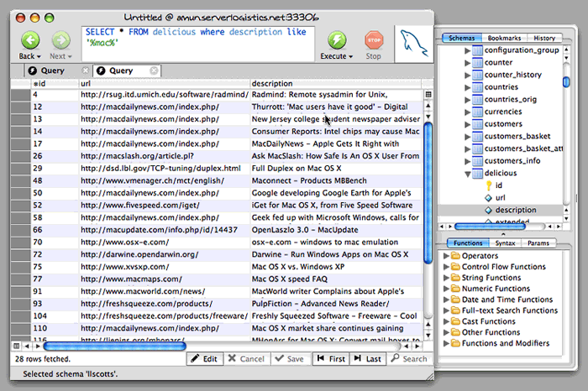Viewport: 588px width, 391px height.
Task: Click the Next arrow icon
Action: [60, 40]
